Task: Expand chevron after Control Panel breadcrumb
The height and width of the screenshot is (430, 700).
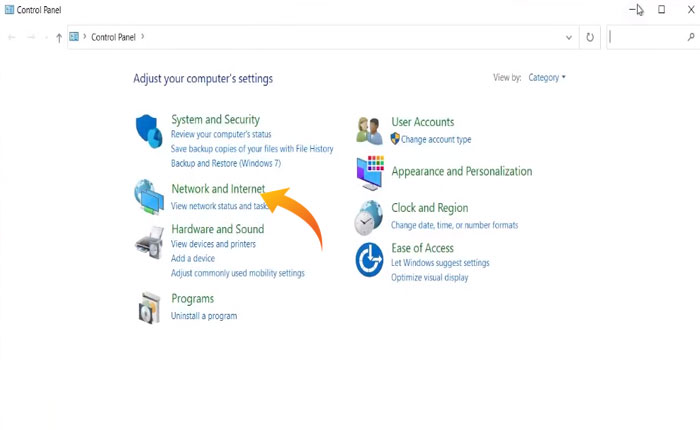Action: click(143, 37)
